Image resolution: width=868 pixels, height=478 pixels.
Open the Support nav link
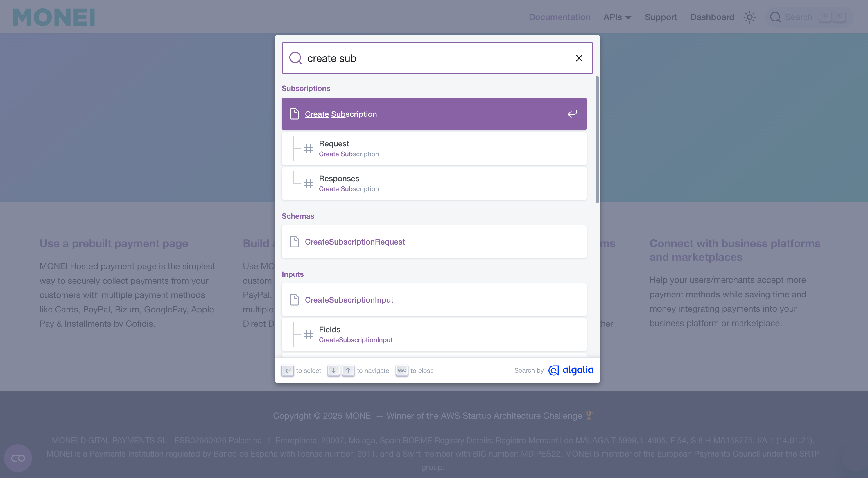[660, 17]
